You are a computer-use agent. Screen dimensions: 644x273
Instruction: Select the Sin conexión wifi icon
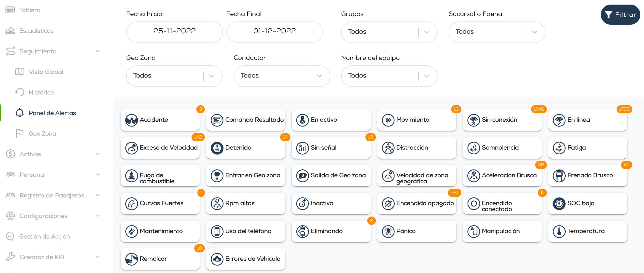point(473,120)
